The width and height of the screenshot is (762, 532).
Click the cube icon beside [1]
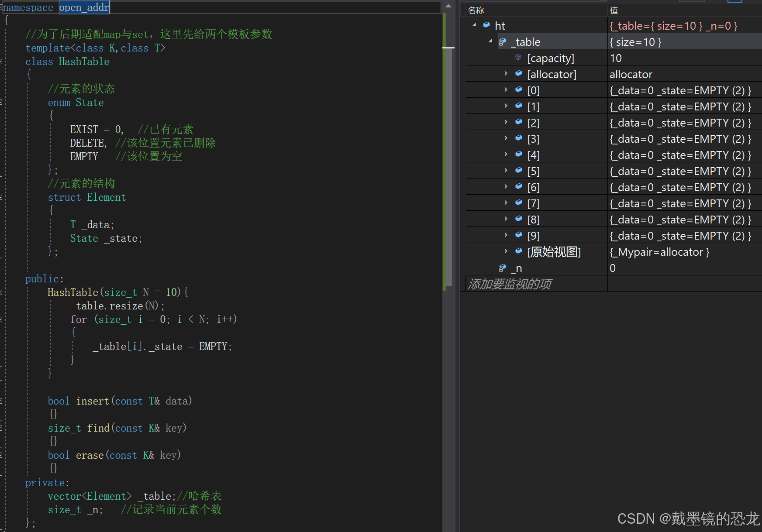point(519,106)
